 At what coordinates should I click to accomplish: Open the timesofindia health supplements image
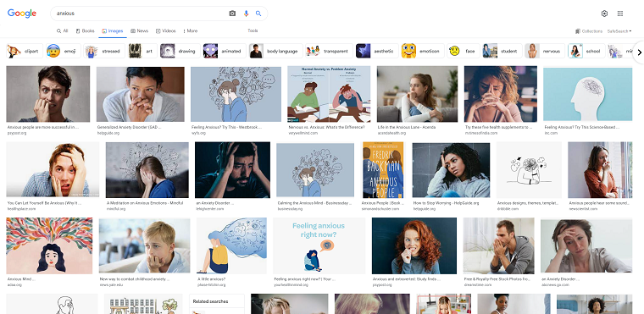(x=501, y=94)
